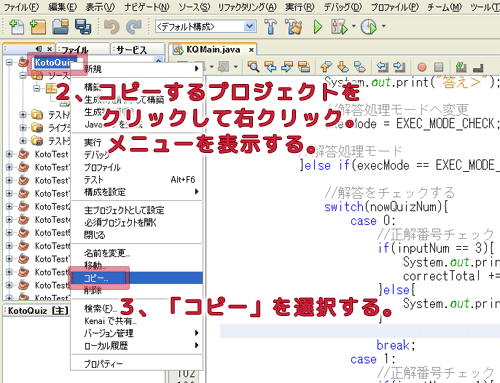Viewport: 500px width, 383px height.
Task: Click the break; statement in the code
Action: pyautogui.click(x=396, y=345)
